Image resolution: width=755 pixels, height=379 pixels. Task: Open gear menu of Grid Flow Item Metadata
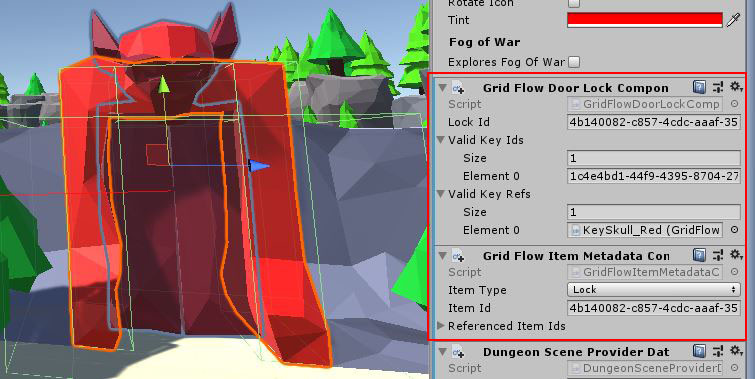point(736,256)
